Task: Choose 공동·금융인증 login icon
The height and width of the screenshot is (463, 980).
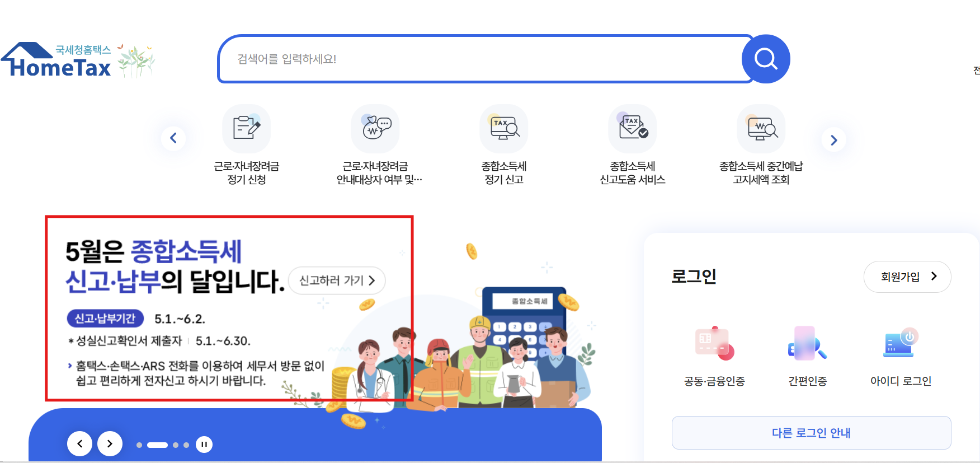Action: point(714,343)
